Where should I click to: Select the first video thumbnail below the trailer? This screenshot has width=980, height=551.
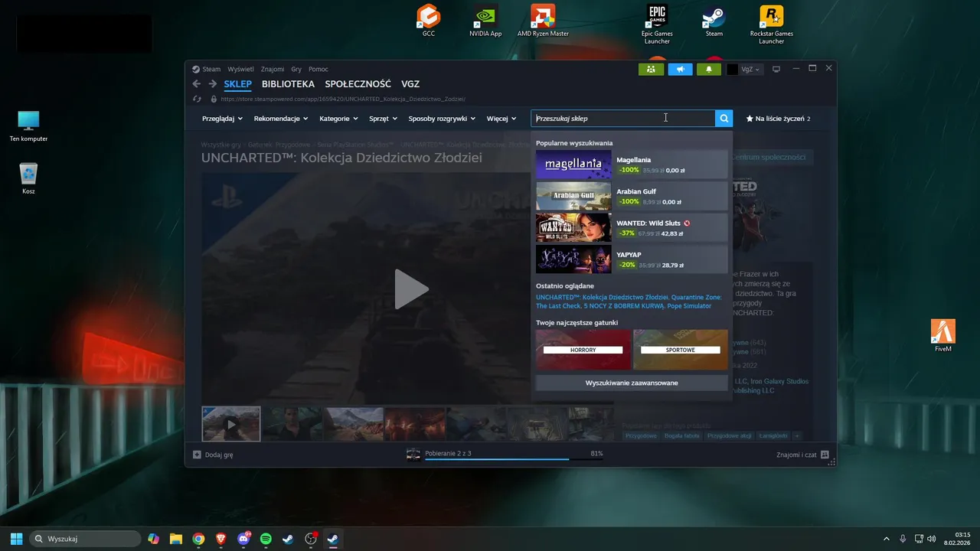click(x=231, y=424)
